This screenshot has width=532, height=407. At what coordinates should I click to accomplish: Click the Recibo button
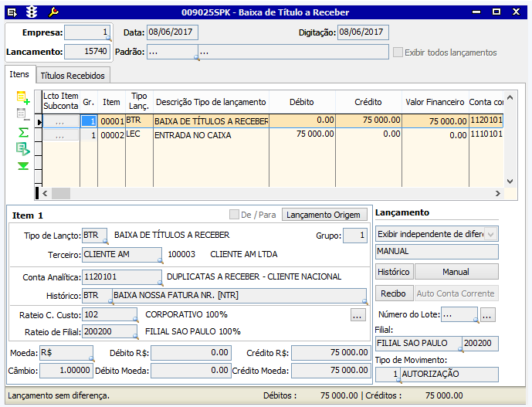tap(395, 293)
